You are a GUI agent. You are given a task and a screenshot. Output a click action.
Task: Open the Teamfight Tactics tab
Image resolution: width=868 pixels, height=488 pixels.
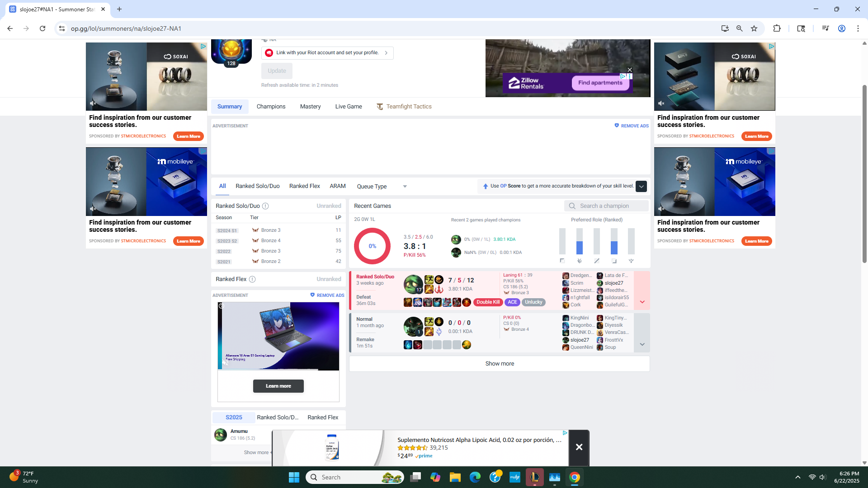(x=404, y=107)
